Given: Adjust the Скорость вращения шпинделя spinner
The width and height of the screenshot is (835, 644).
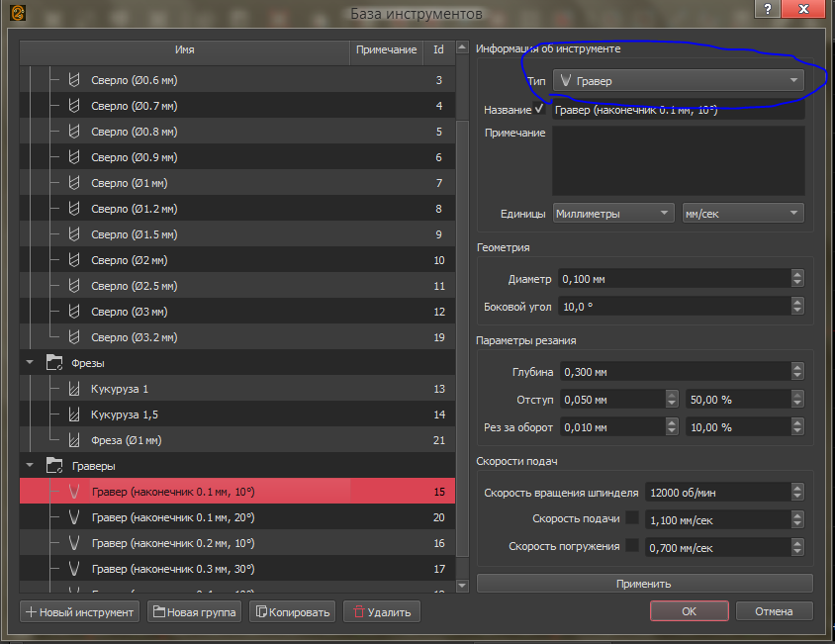Looking at the screenshot, I should click(x=797, y=493).
